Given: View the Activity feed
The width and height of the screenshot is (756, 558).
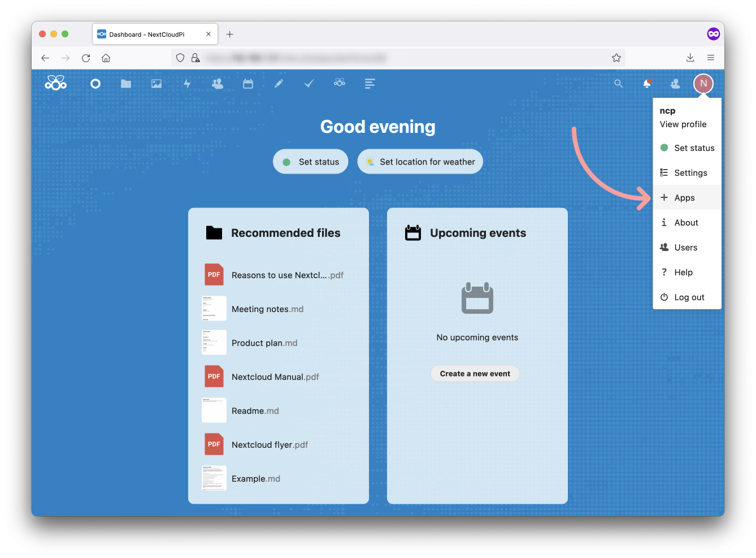Looking at the screenshot, I should (x=186, y=83).
